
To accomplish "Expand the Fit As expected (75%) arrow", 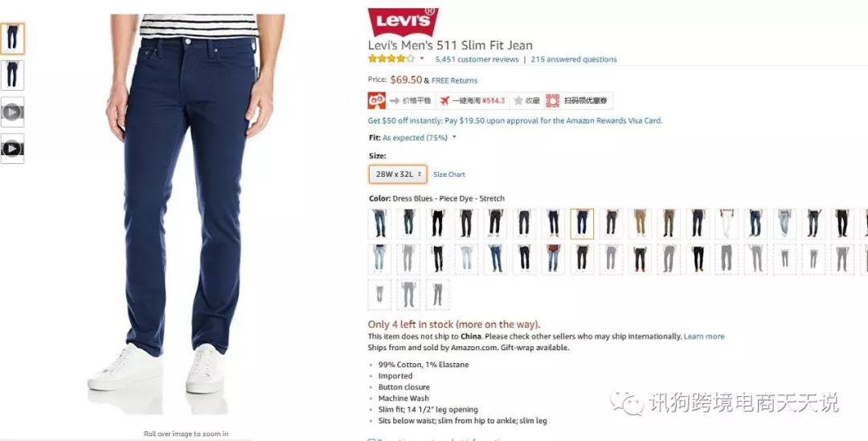I will click(454, 137).
